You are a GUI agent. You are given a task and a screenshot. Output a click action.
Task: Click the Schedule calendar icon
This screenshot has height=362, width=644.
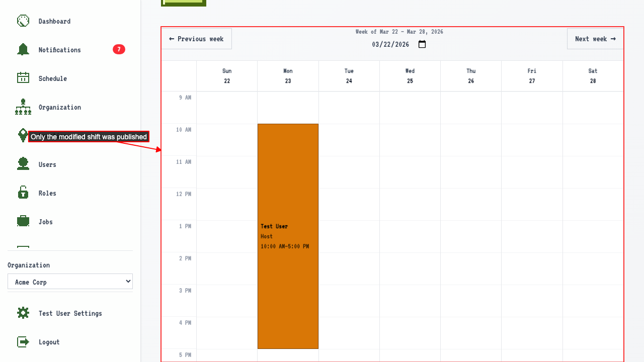(x=23, y=78)
